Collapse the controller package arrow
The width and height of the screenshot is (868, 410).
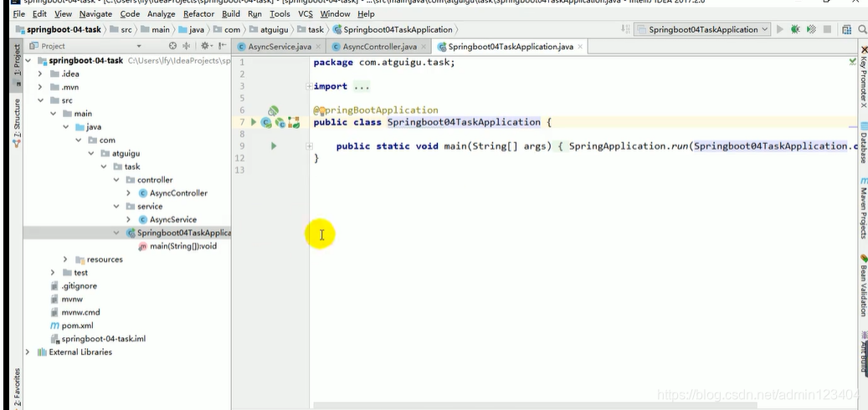pos(116,180)
